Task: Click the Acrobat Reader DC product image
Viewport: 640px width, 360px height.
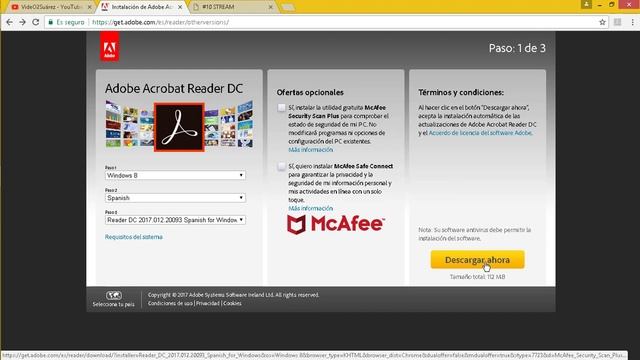Action: (179, 127)
